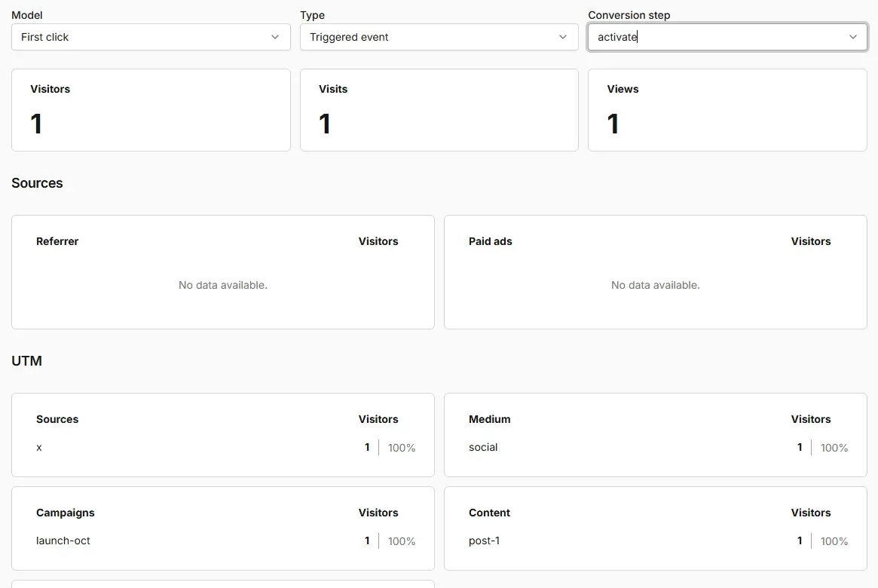Select the social row under Medium
This screenshot has height=588, width=878.
tap(655, 448)
